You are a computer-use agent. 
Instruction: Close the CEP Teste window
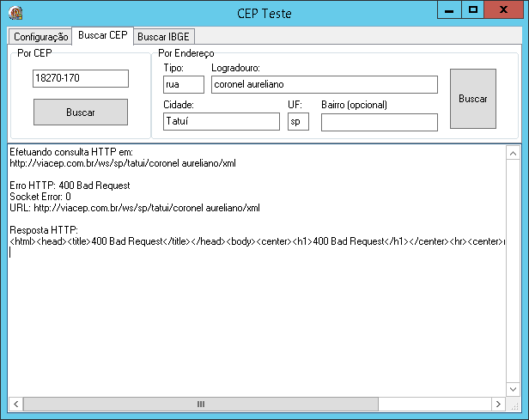(x=504, y=9)
